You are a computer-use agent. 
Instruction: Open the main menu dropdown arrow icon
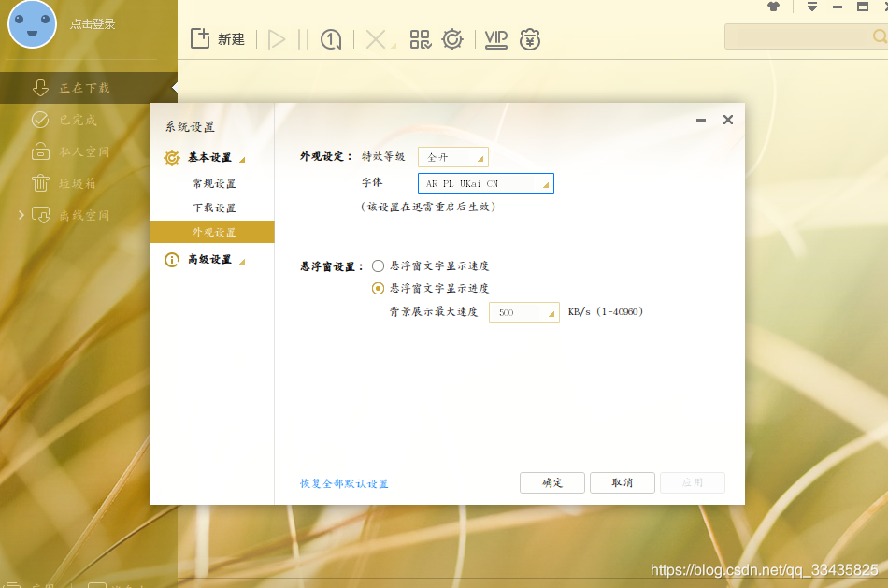click(812, 7)
